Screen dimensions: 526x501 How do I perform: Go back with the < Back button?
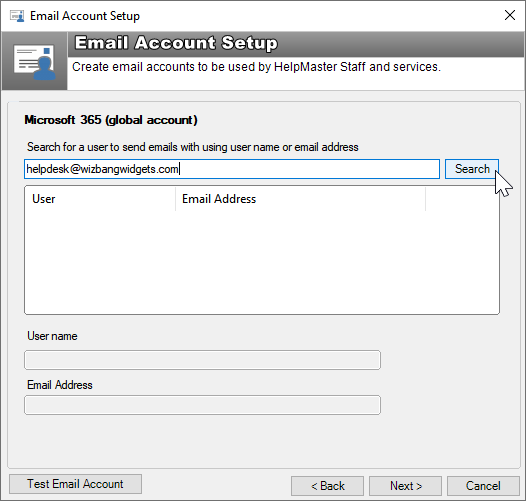point(327,486)
